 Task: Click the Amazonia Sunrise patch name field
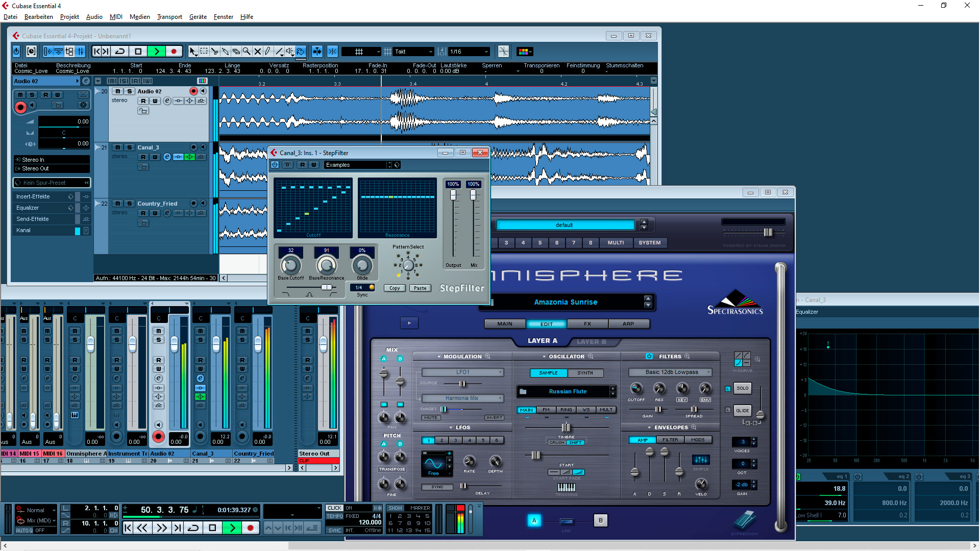tap(566, 302)
